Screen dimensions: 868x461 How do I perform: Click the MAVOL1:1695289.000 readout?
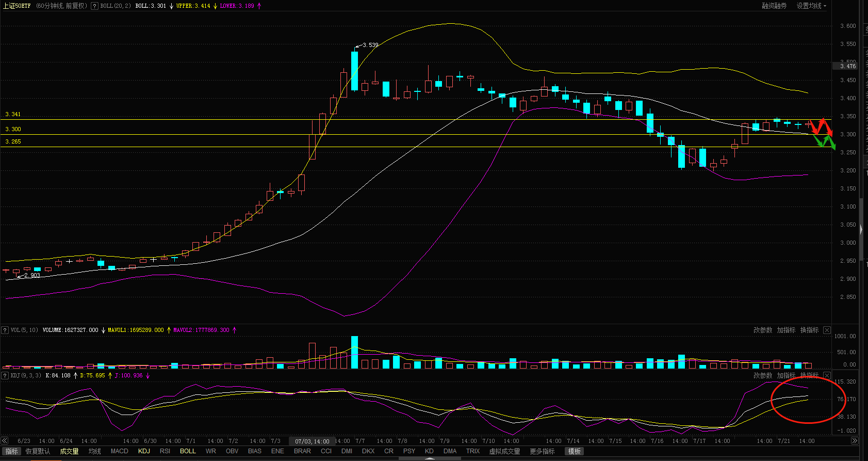pos(136,330)
